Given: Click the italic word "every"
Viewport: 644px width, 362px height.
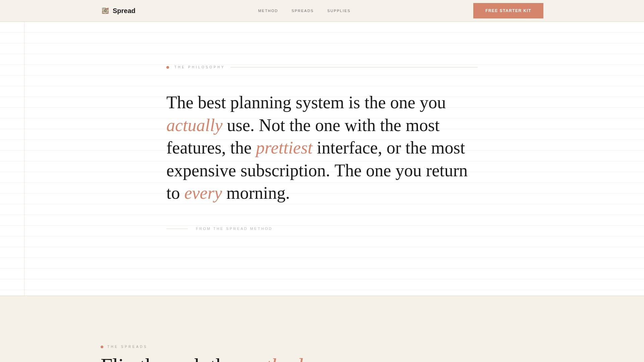Looking at the screenshot, I should pos(203,193).
